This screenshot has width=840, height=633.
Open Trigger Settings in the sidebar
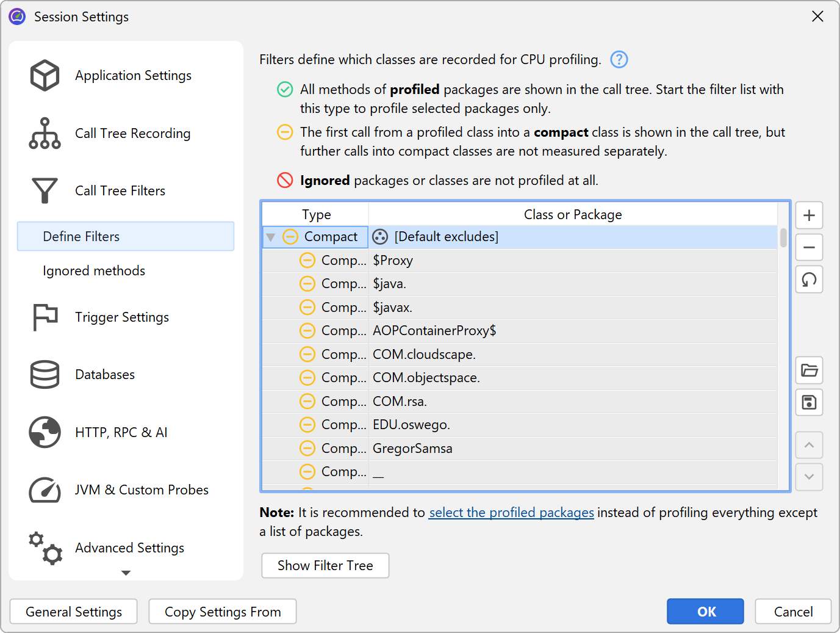121,317
